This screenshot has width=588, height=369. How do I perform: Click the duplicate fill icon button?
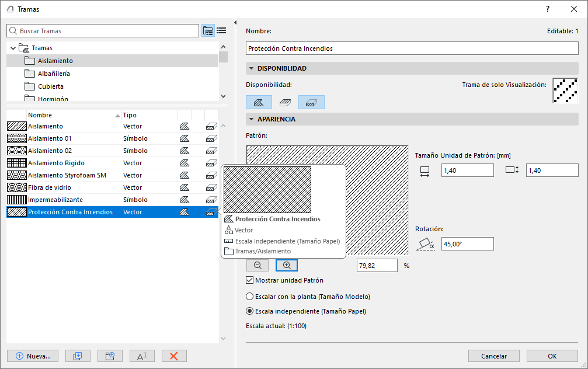click(x=78, y=356)
